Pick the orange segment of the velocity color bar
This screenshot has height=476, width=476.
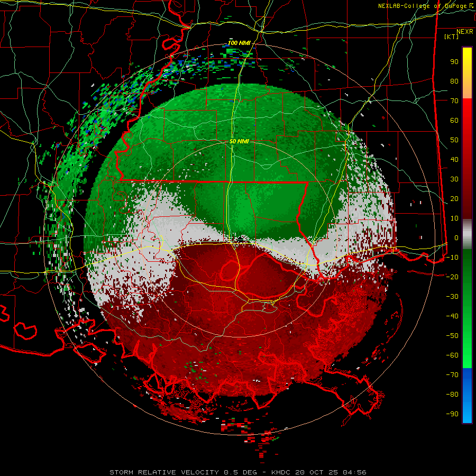(x=467, y=88)
